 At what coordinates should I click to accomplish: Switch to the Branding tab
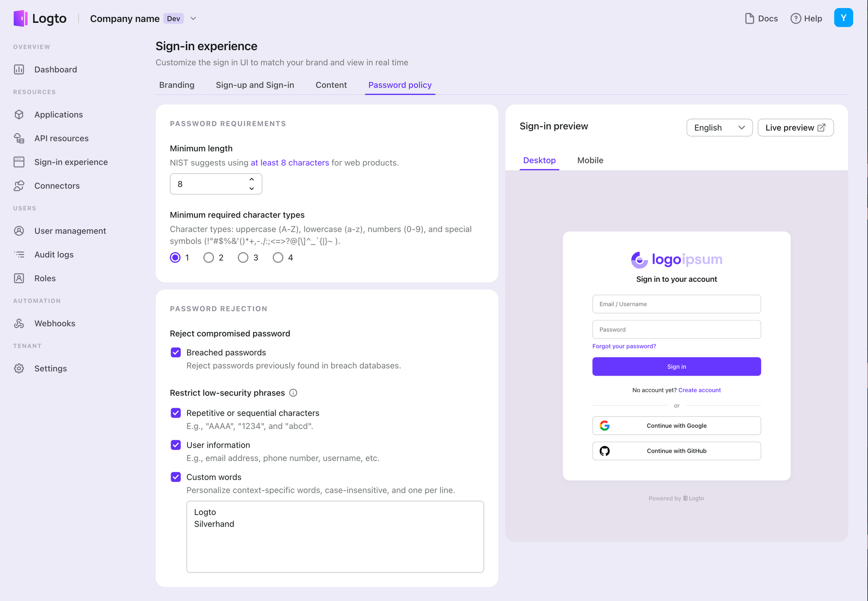[x=177, y=85]
